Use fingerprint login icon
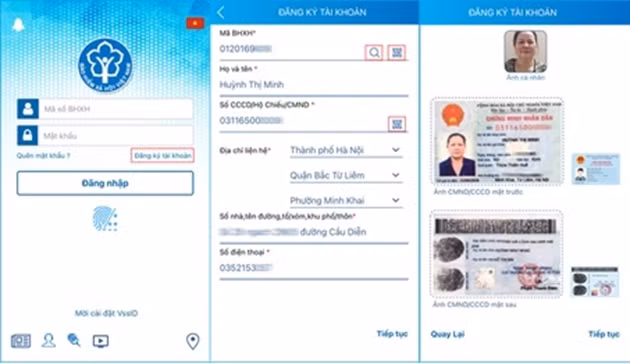The height and width of the screenshot is (364, 630). [105, 219]
